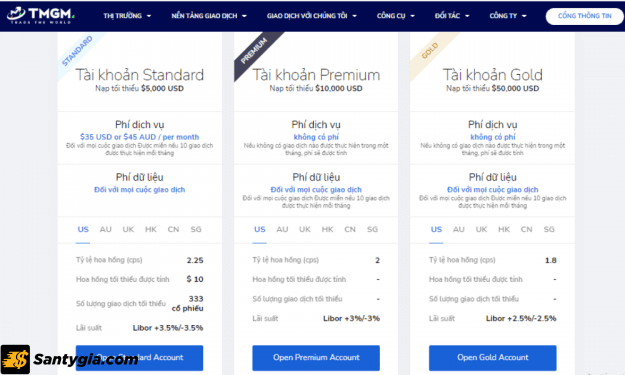Open the Đối Tác menu
The height and width of the screenshot is (375, 625).
pos(452,16)
